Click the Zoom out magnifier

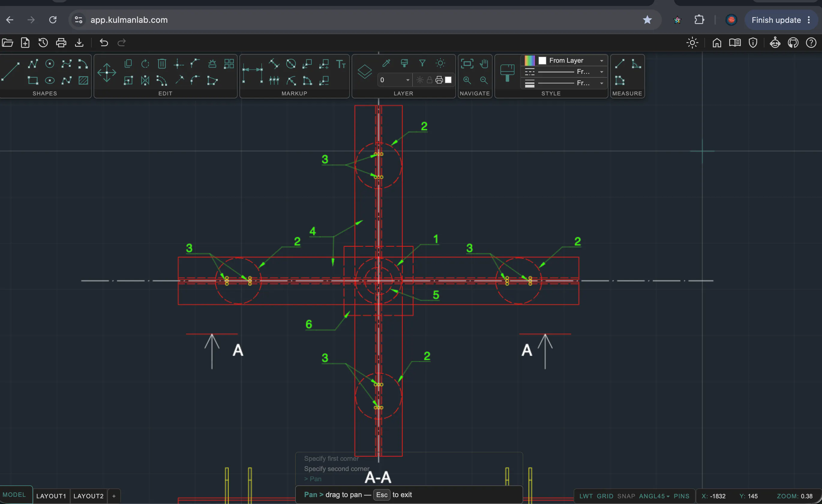point(484,80)
